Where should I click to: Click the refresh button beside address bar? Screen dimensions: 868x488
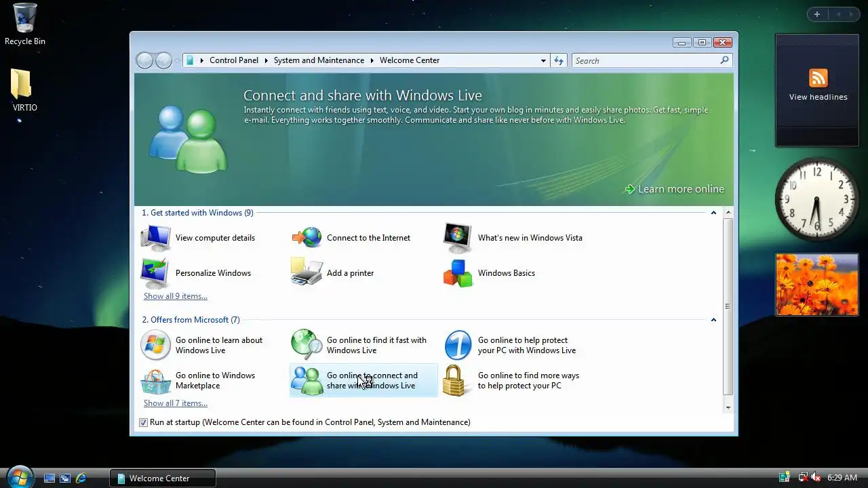[x=559, y=60]
